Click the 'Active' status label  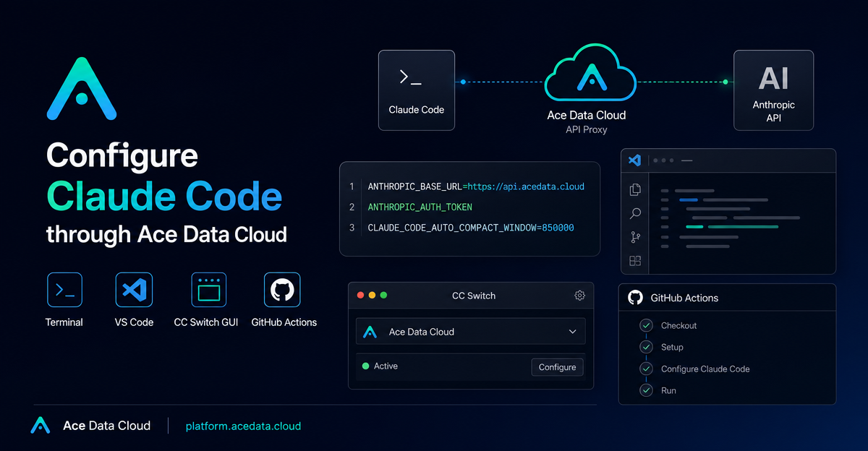coord(386,366)
